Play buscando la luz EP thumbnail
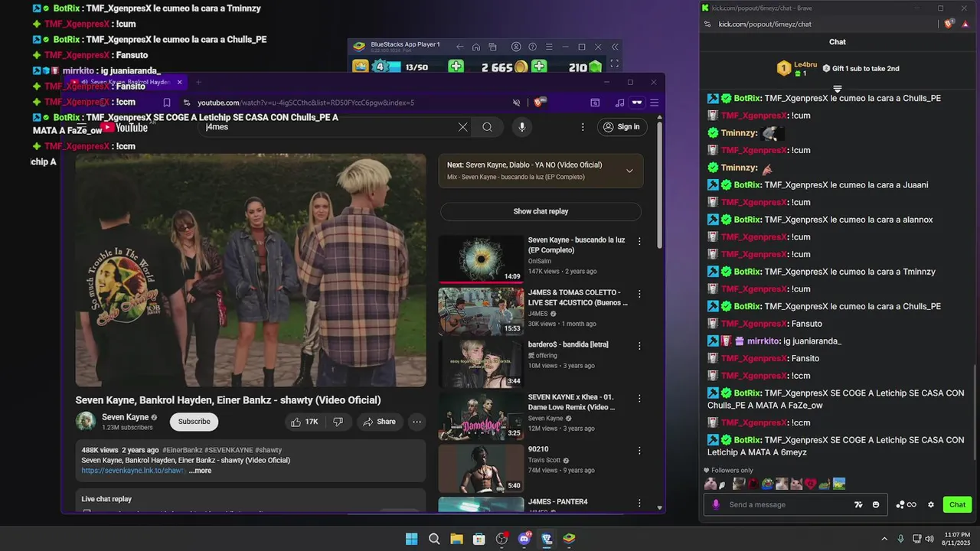Image resolution: width=980 pixels, height=551 pixels. tap(481, 259)
